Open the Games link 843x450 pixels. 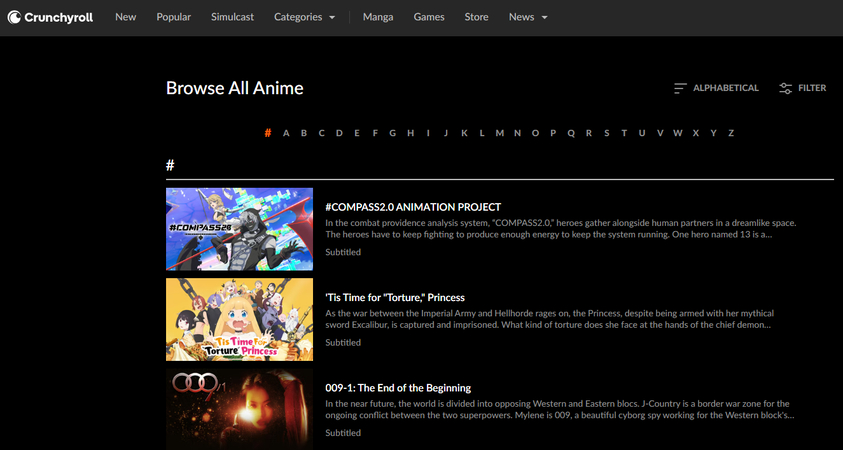pyautogui.click(x=429, y=17)
